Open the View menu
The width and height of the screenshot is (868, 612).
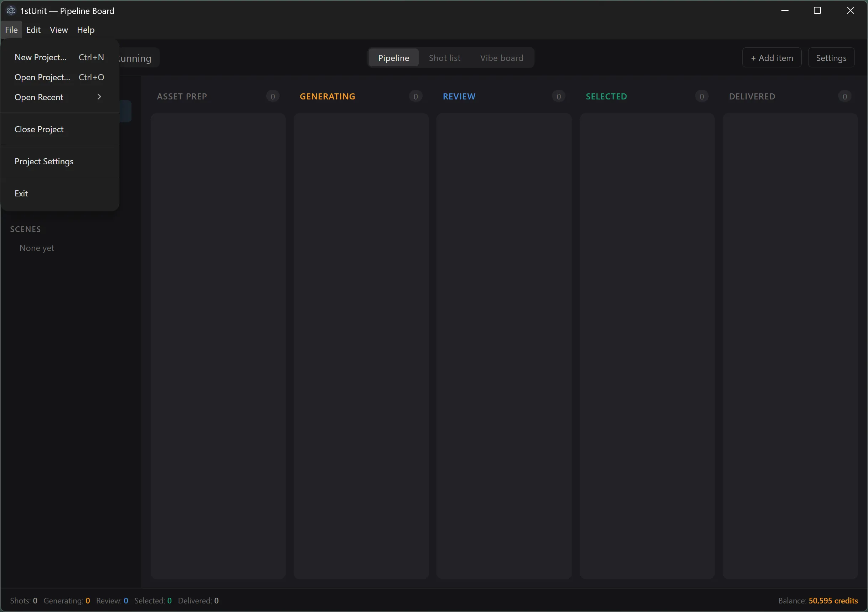58,30
